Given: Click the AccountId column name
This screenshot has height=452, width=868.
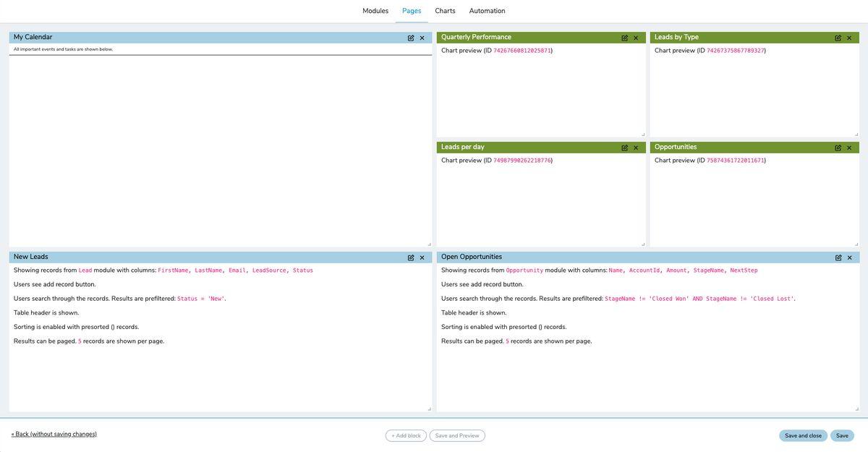Looking at the screenshot, I should tap(644, 270).
